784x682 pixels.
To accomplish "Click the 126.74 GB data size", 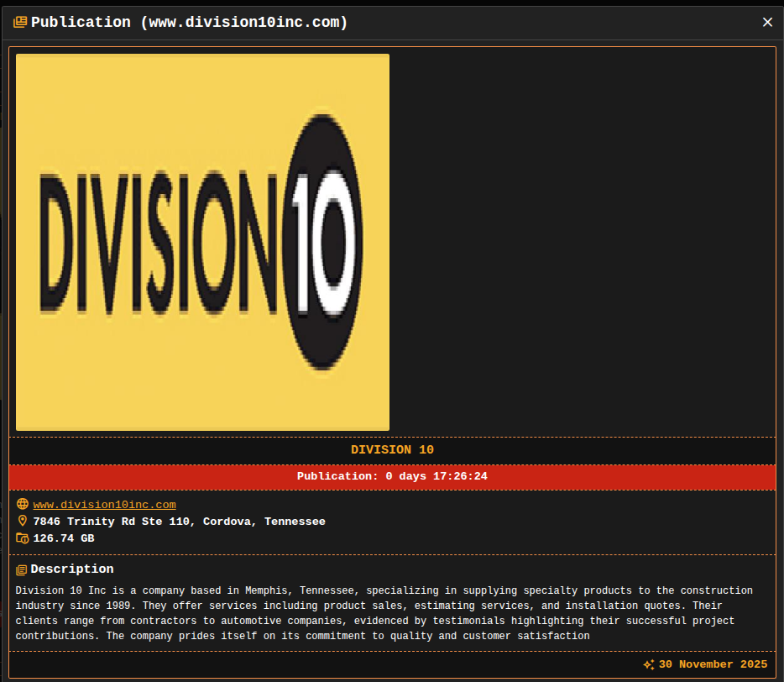I will click(x=64, y=538).
